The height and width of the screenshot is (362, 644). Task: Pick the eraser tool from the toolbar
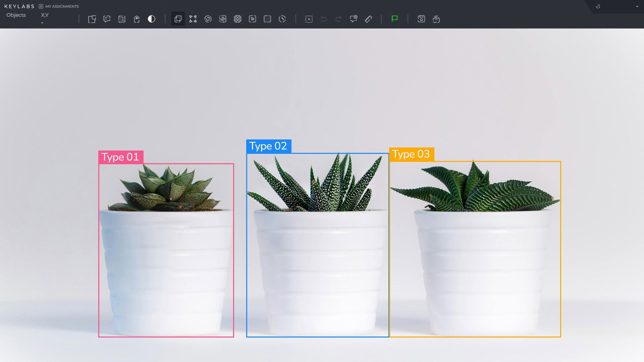[x=368, y=19]
